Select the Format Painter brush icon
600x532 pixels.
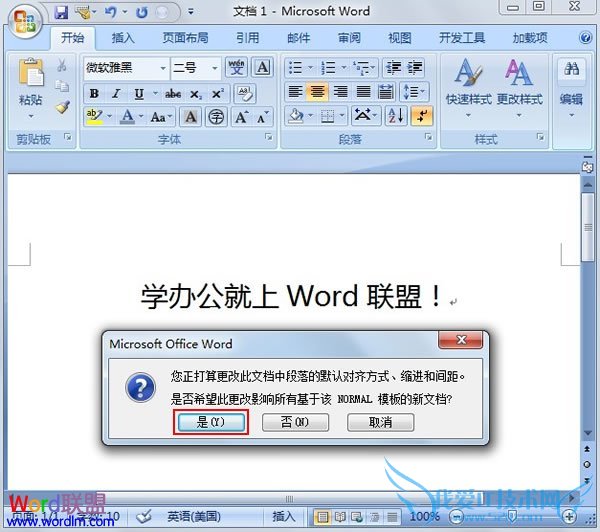[62, 108]
